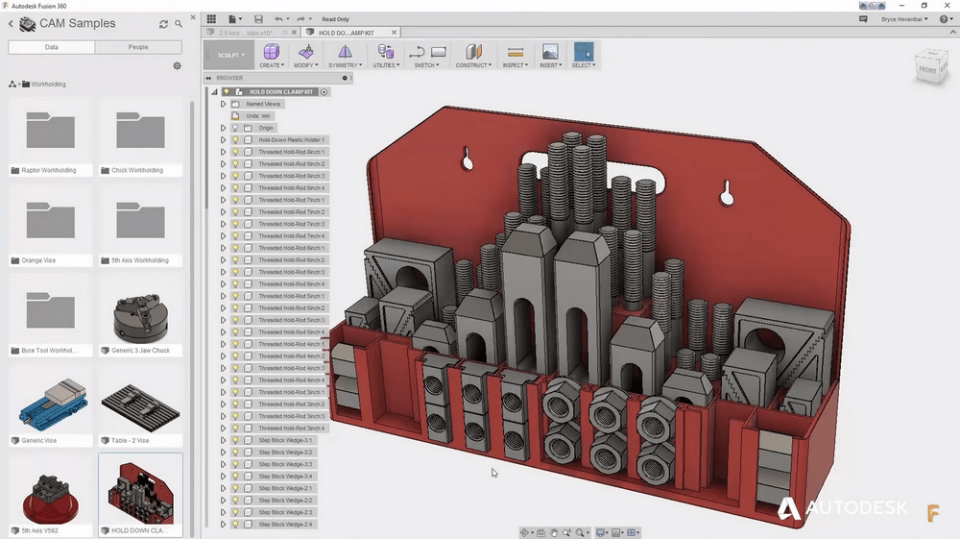Hide Step Block Wedge-3:1 via its light bulb
Image resolution: width=960 pixels, height=539 pixels.
pyautogui.click(x=235, y=440)
